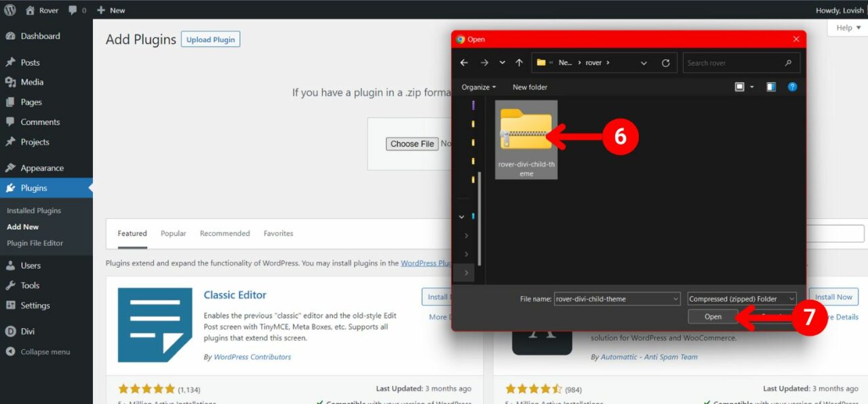Expand the Help tab dropdown
868x404 pixels.
[848, 28]
